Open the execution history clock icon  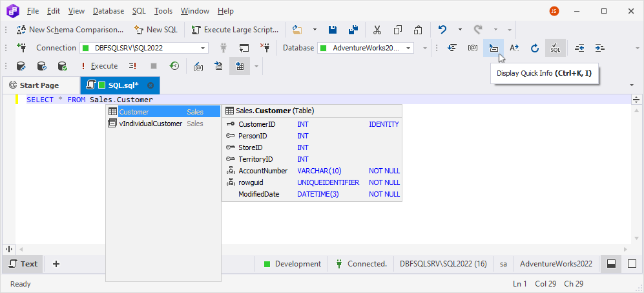coord(174,66)
